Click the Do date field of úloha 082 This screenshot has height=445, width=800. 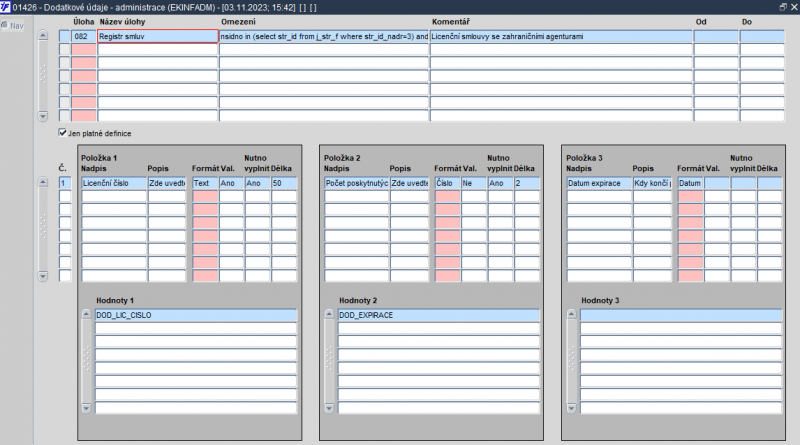tap(762, 36)
